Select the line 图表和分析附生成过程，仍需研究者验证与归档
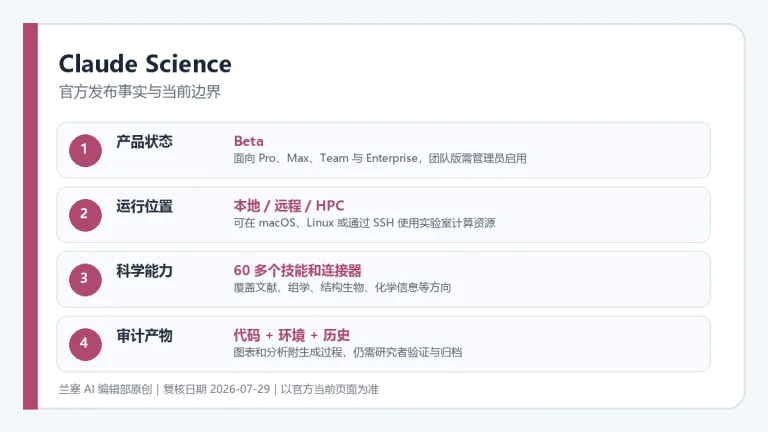 tap(348, 352)
